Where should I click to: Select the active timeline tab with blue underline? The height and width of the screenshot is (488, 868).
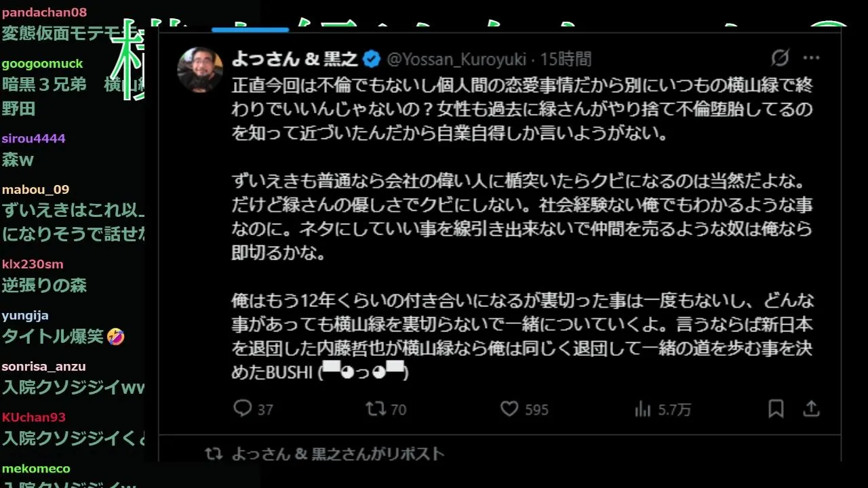[250, 29]
